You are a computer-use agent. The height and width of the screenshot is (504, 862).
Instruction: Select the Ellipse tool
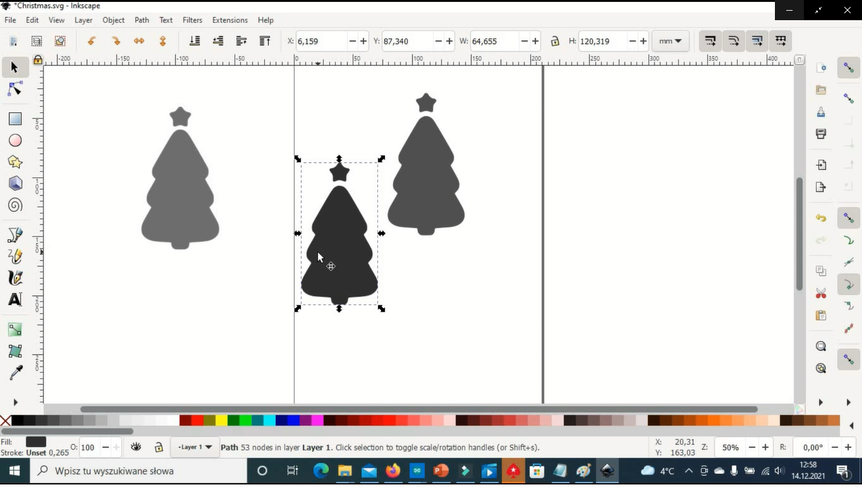15,141
